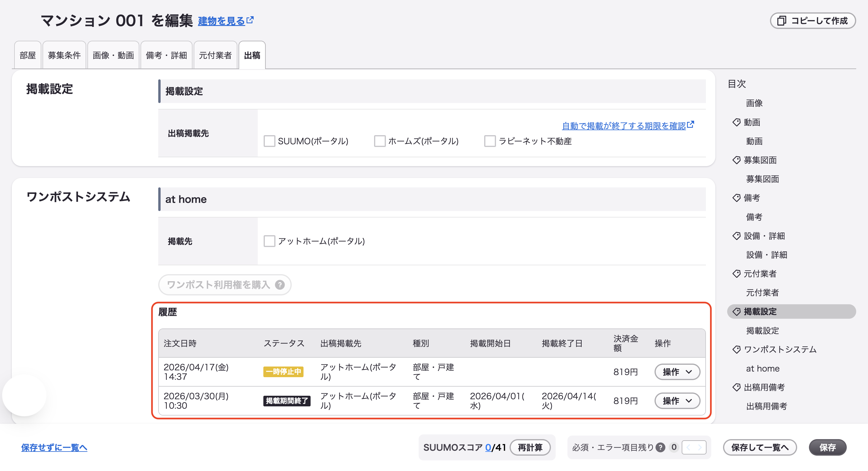Click tag icon beside 出稿用備考 in 目次

[x=737, y=387]
